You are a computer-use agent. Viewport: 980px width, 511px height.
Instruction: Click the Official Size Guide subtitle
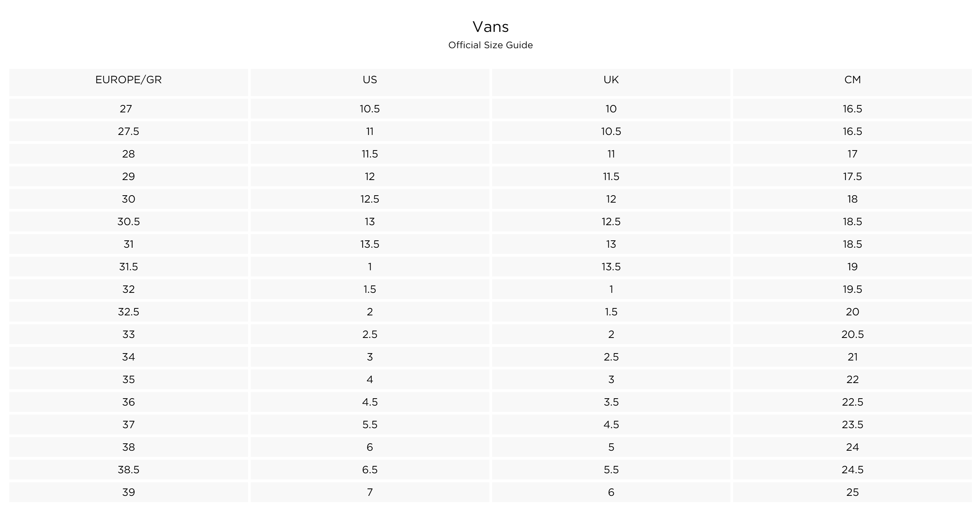pyautogui.click(x=491, y=45)
